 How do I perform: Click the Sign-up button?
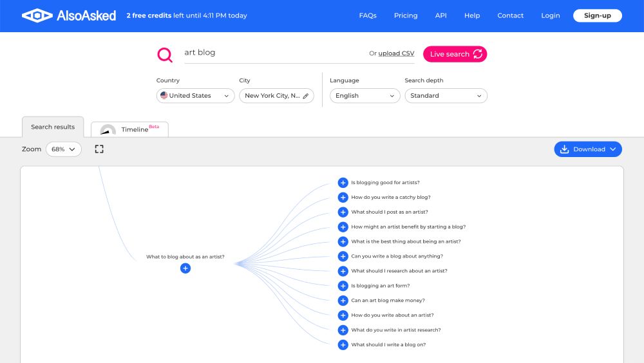pyautogui.click(x=598, y=15)
